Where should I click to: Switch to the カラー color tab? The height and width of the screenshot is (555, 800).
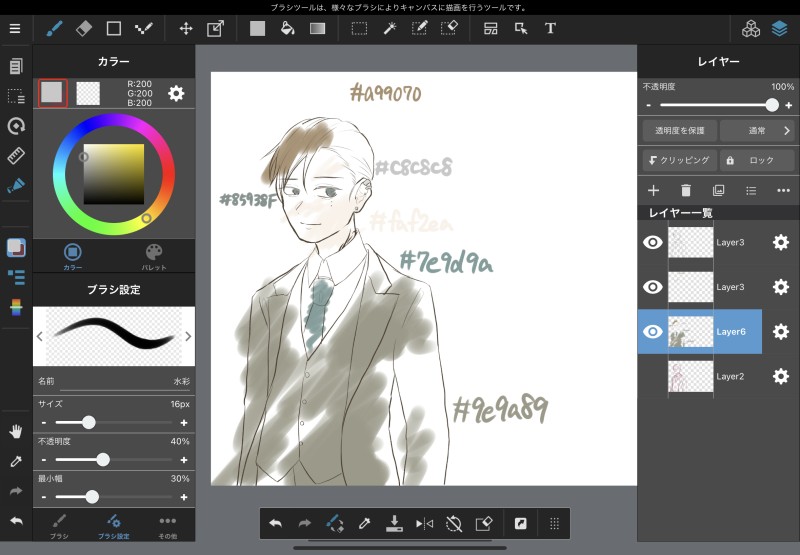[72, 257]
